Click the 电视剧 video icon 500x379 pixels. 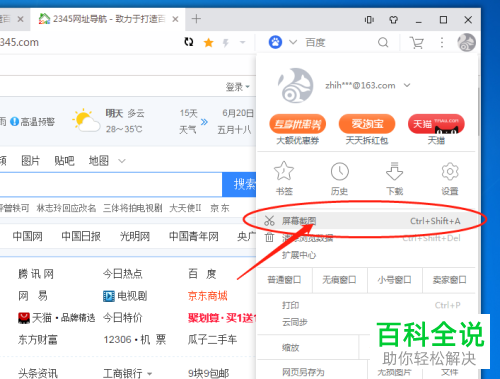109,296
